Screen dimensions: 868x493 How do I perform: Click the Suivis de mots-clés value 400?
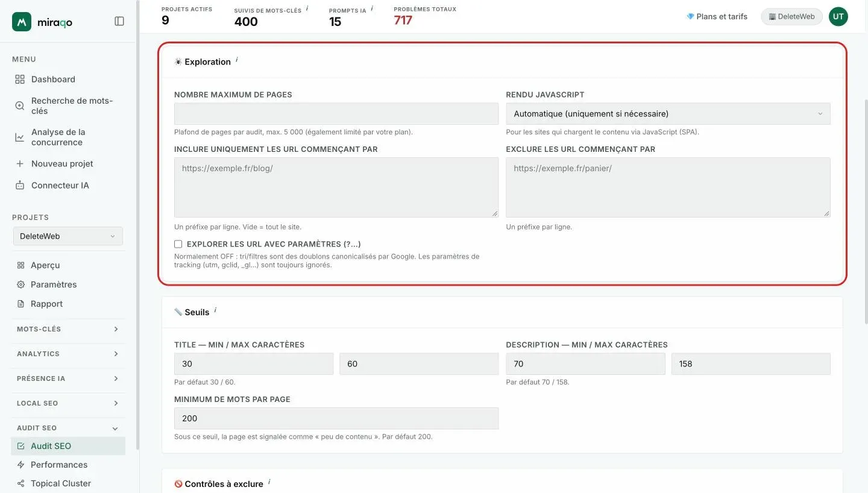click(x=246, y=22)
